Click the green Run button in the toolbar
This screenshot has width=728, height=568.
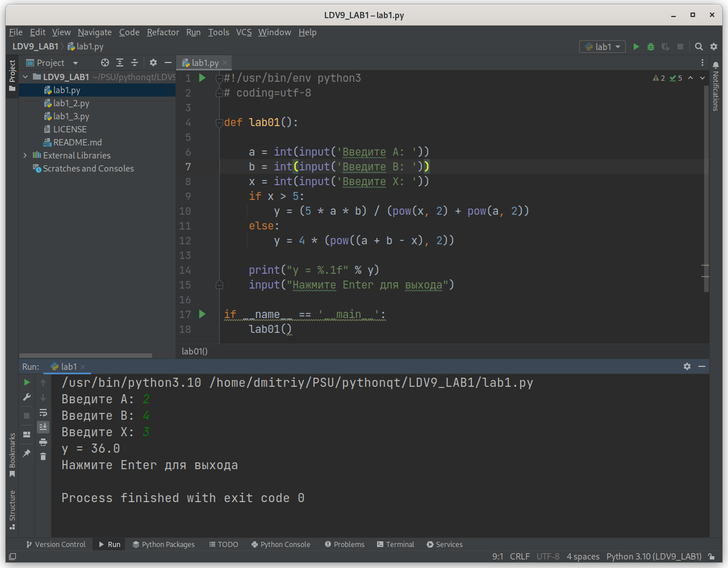pyautogui.click(x=635, y=47)
